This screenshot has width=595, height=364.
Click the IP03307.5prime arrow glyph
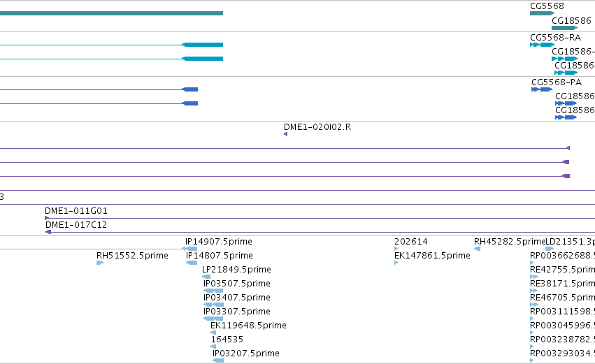(213, 319)
